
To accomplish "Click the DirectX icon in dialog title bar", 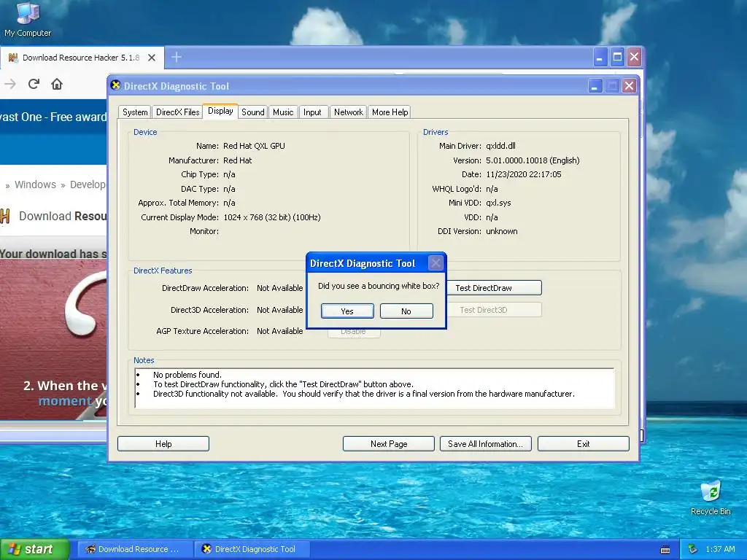I will pos(115,85).
